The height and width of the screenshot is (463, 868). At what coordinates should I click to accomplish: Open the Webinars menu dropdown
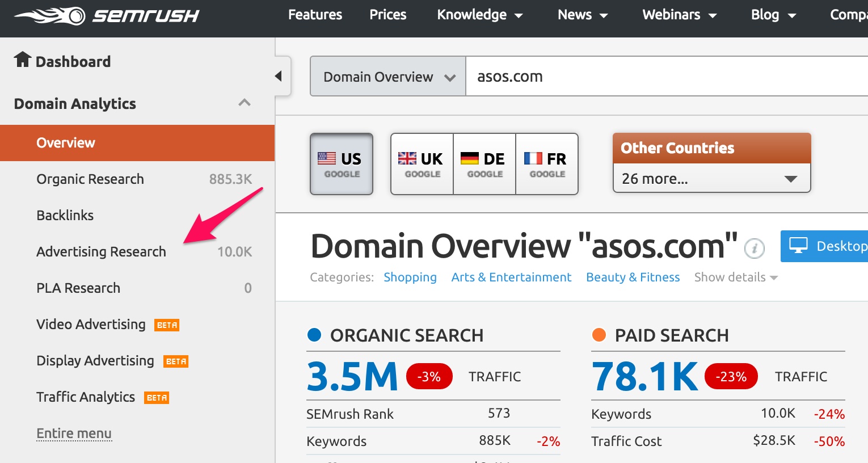pos(679,15)
